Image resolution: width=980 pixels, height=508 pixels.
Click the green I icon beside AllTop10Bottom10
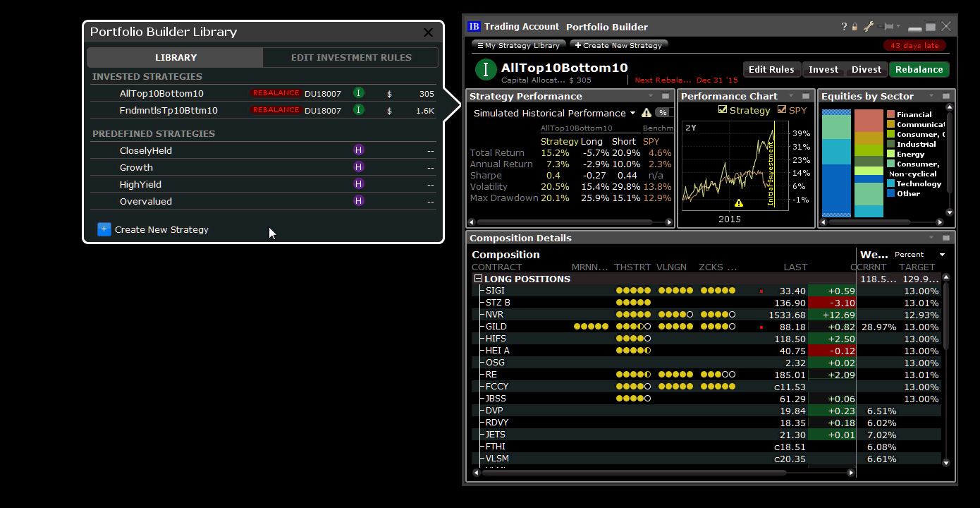coord(358,92)
